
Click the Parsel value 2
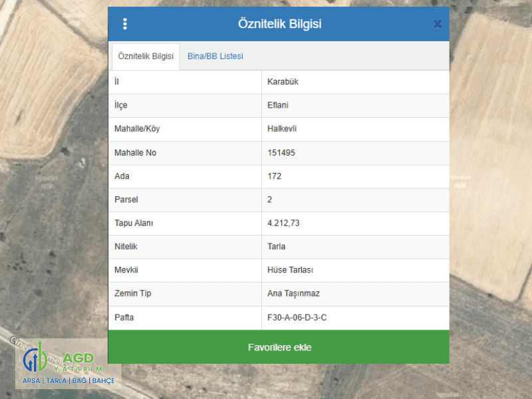click(x=270, y=199)
